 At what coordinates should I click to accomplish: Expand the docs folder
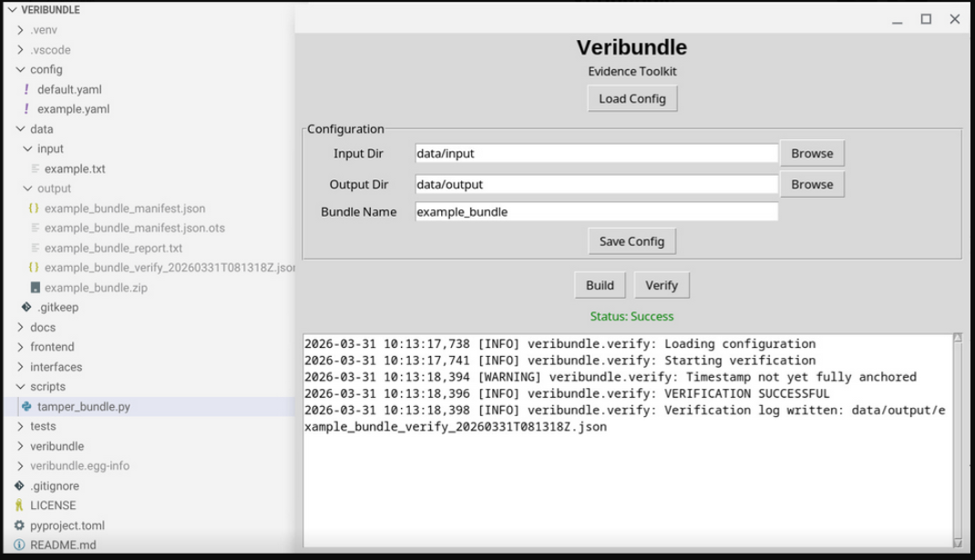pyautogui.click(x=20, y=327)
